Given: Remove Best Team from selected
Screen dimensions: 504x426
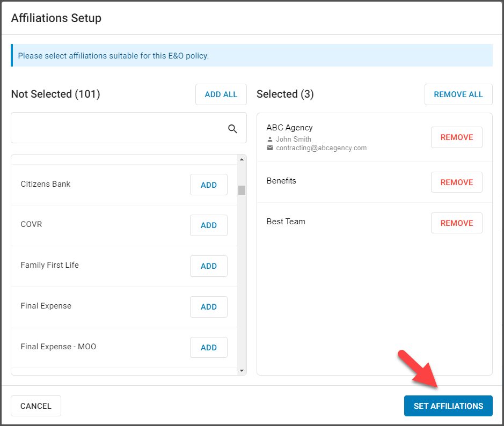Looking at the screenshot, I should click(x=456, y=223).
